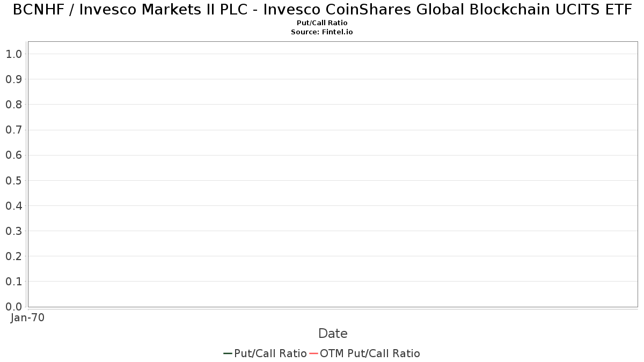Click the Source: Fintel.io text

coord(322,32)
